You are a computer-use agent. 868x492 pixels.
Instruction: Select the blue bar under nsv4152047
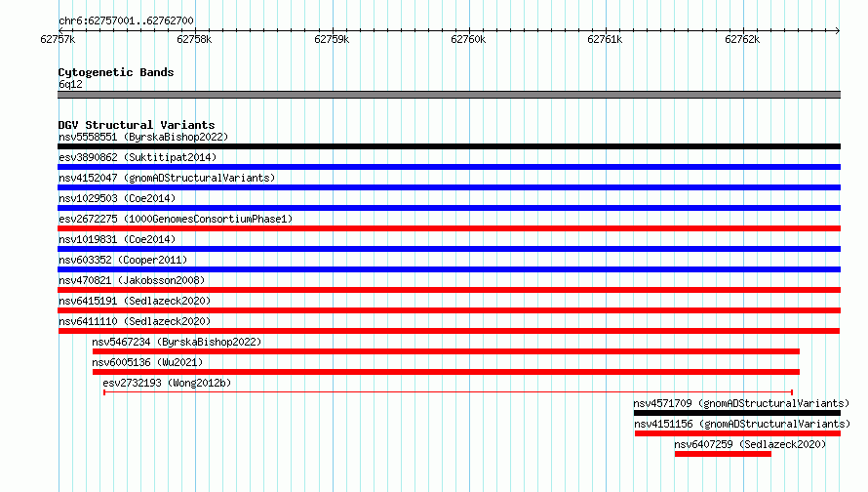tap(449, 187)
